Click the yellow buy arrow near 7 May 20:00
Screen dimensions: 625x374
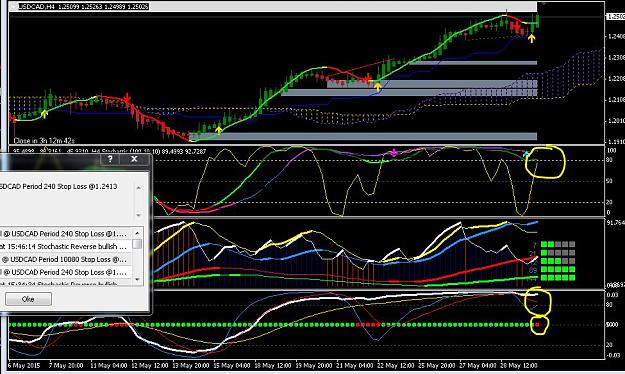click(45, 114)
